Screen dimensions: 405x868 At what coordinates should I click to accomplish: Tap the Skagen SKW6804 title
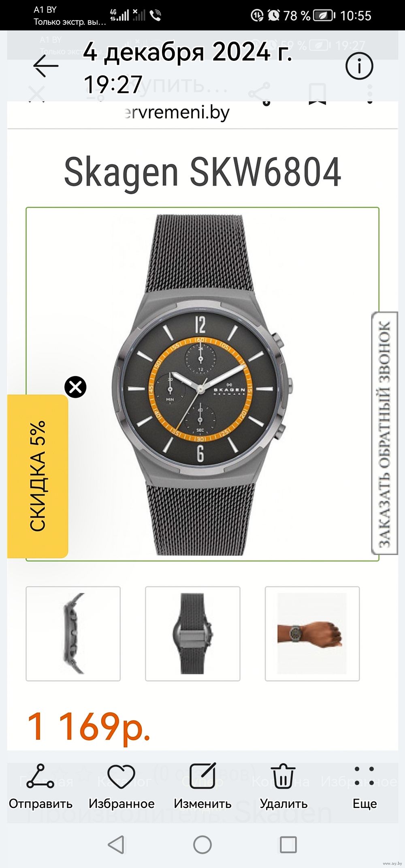pyautogui.click(x=202, y=172)
